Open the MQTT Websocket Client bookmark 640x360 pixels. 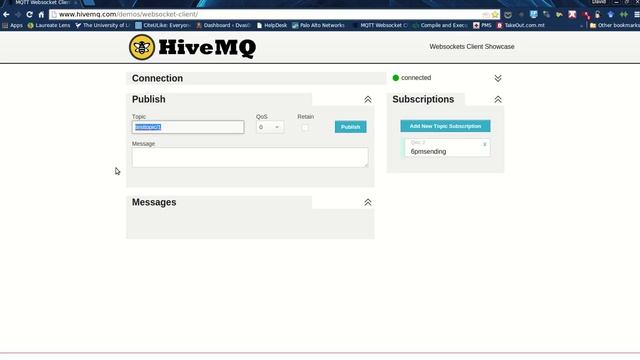point(380,25)
